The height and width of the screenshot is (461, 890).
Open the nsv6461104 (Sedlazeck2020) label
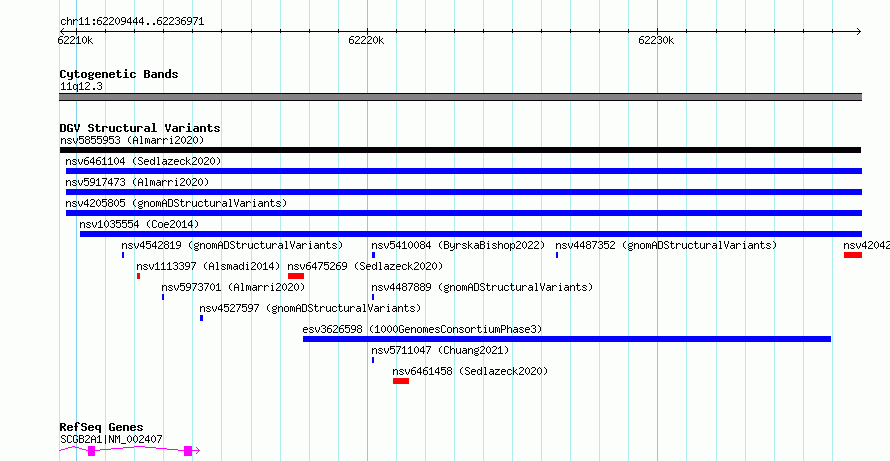pos(143,161)
